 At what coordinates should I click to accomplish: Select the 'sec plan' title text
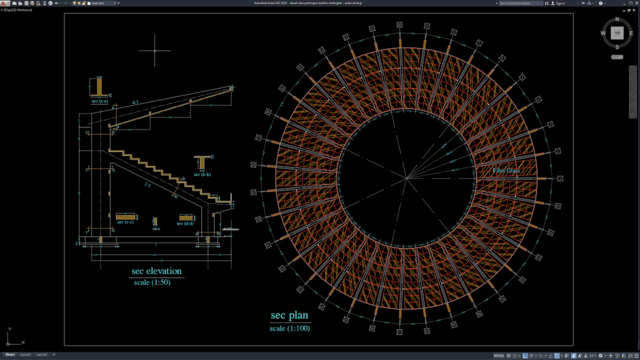pos(289,315)
